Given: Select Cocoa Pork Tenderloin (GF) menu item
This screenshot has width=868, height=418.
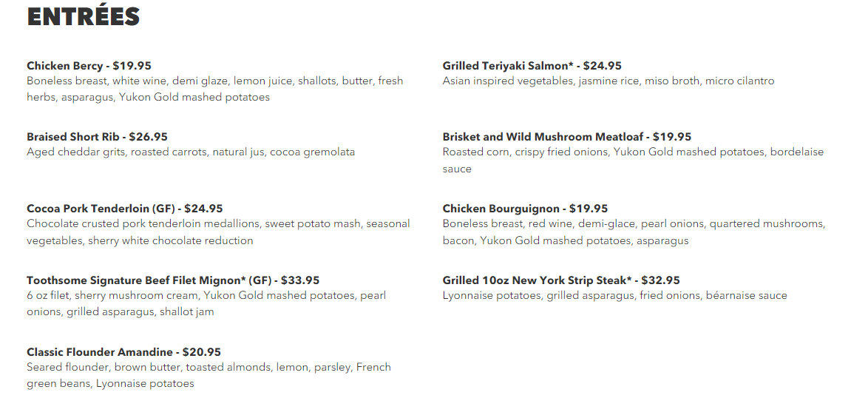Looking at the screenshot, I should coord(124,209).
